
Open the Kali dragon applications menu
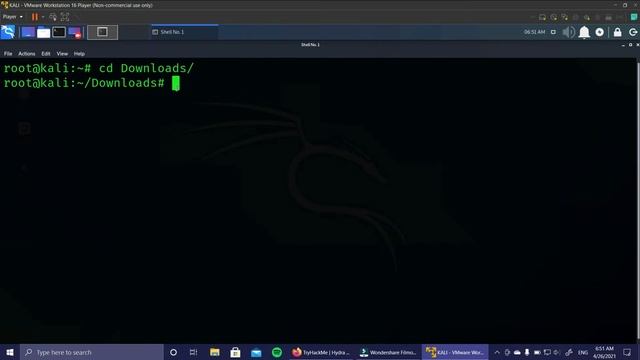[x=8, y=32]
